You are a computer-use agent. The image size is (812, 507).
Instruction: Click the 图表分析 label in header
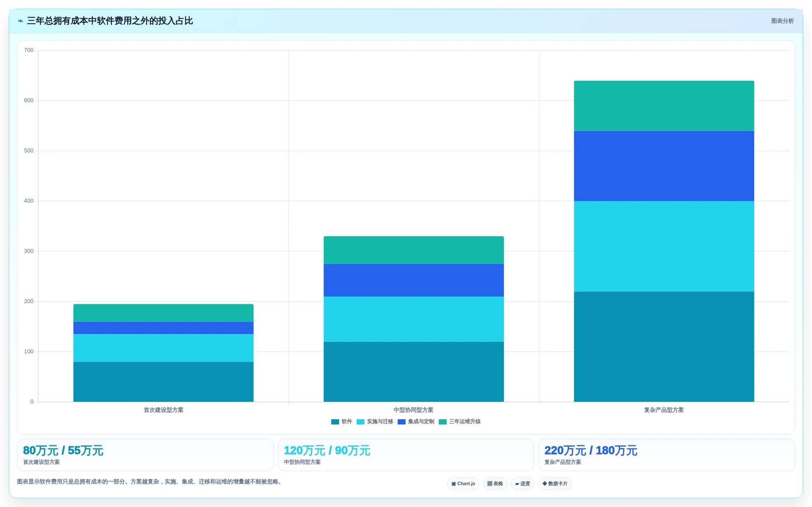(x=782, y=21)
